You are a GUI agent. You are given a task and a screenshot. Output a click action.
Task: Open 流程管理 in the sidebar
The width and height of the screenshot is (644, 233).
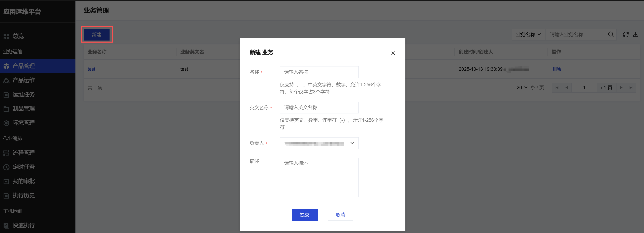(x=24, y=153)
